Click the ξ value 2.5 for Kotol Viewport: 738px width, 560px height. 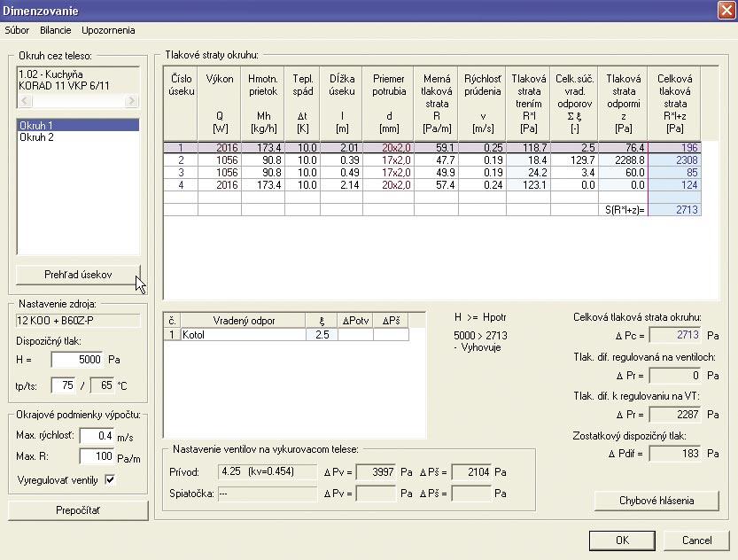click(322, 335)
